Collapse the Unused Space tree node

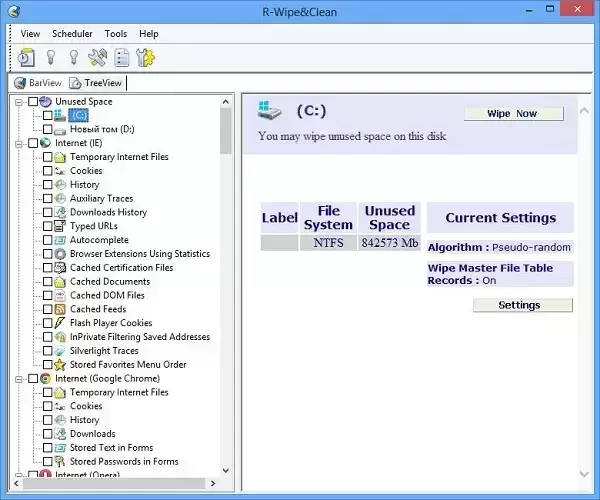pyautogui.click(x=19, y=102)
